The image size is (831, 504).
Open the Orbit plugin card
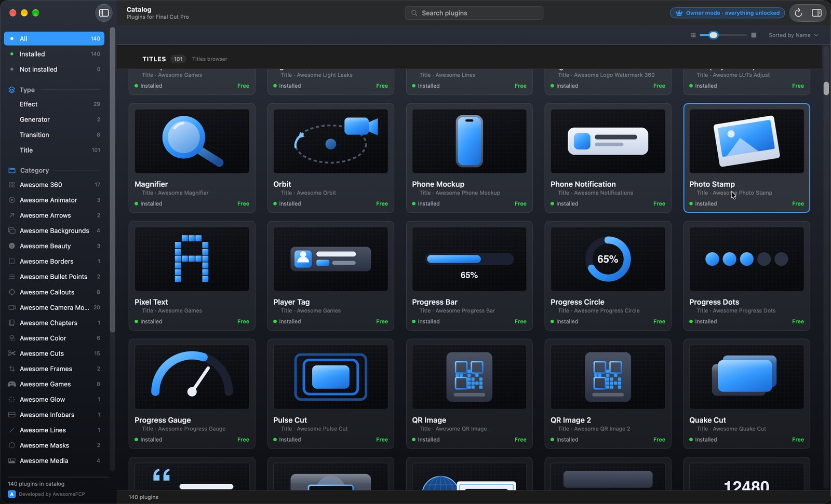coord(330,158)
